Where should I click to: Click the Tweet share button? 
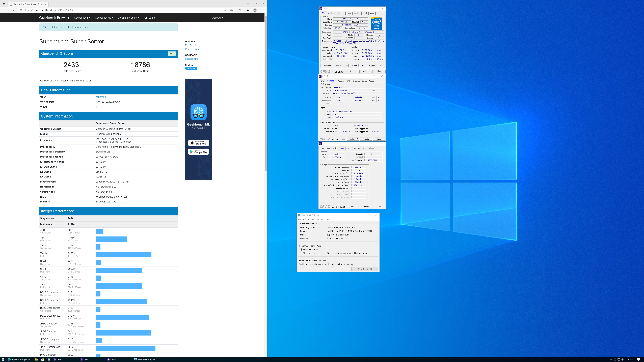(x=191, y=68)
